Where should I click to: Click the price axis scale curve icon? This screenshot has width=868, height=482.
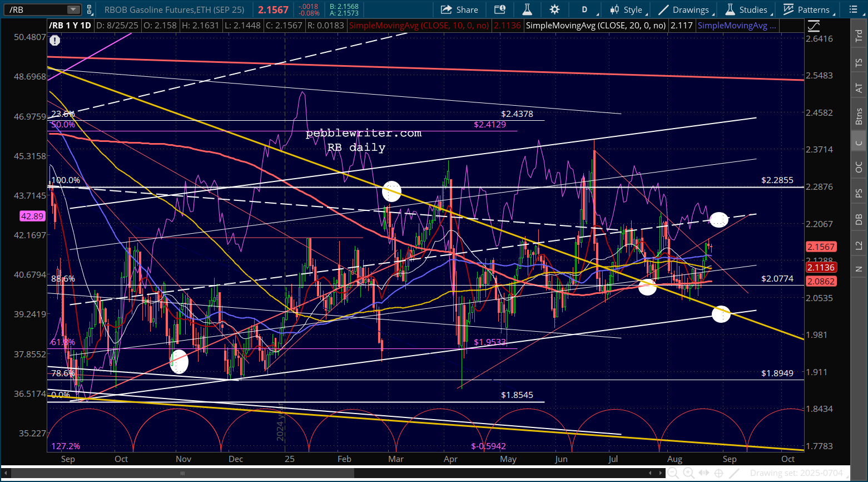click(814, 26)
